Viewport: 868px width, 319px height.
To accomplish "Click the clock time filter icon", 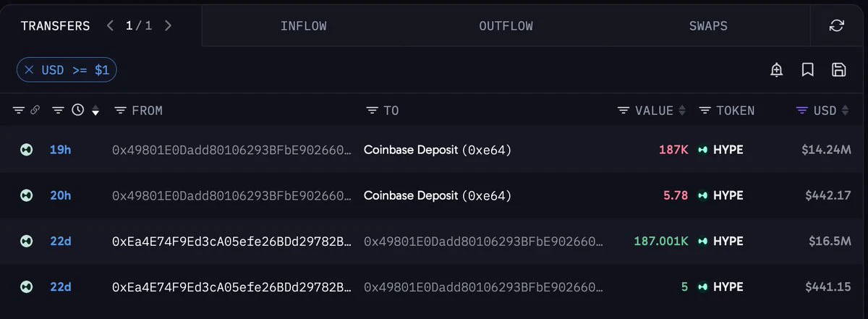I will tap(78, 111).
